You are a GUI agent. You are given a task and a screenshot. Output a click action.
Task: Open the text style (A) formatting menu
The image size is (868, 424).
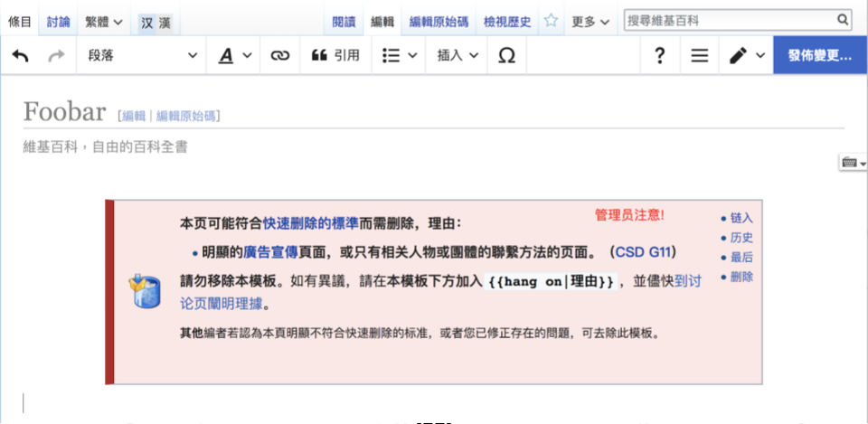(235, 55)
